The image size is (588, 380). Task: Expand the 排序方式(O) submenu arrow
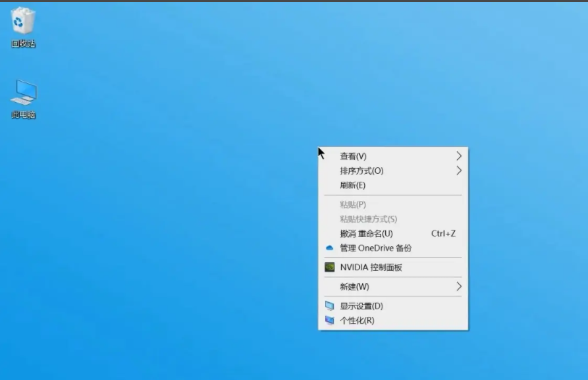tap(458, 171)
